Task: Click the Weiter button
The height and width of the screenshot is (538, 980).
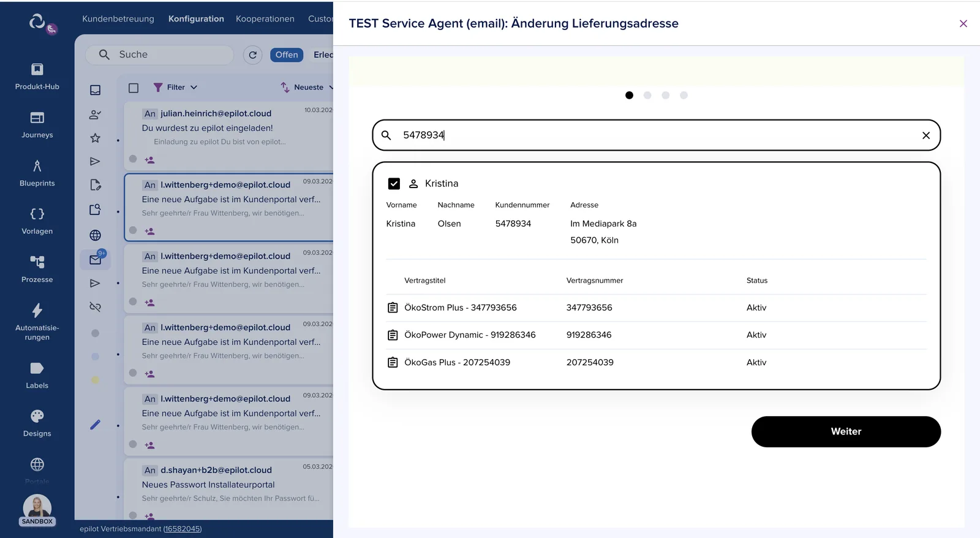Action: [x=846, y=431]
